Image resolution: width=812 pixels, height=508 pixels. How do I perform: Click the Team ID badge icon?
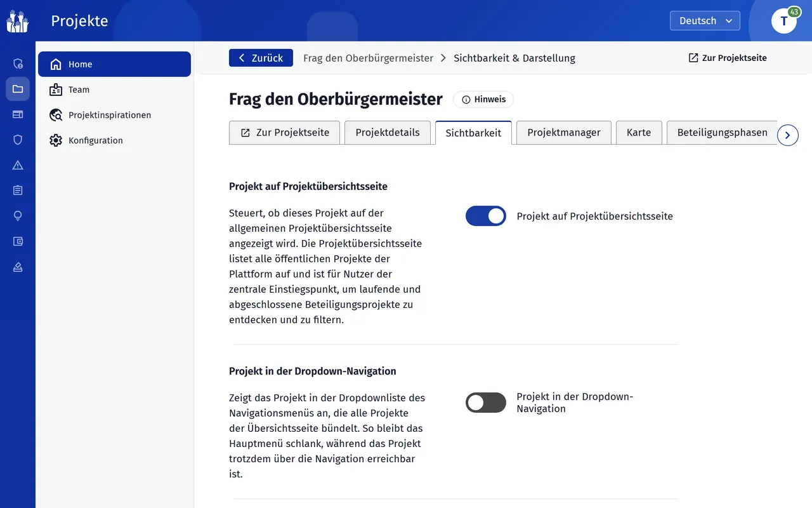tap(56, 90)
